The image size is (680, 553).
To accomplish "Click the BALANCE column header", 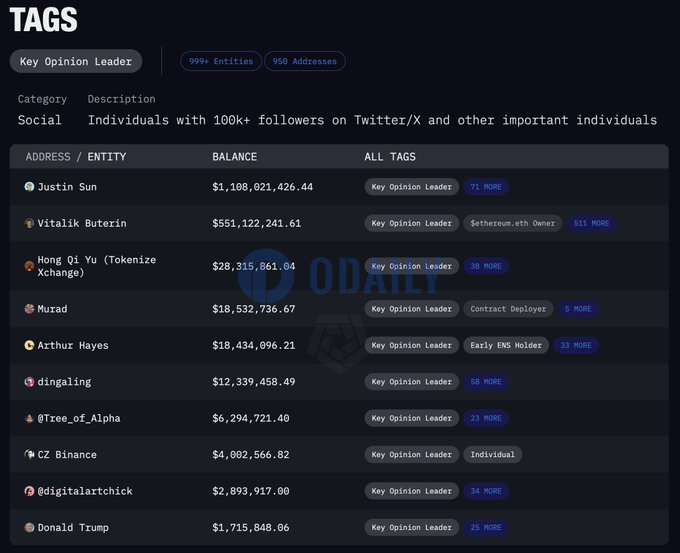I will [x=235, y=157].
